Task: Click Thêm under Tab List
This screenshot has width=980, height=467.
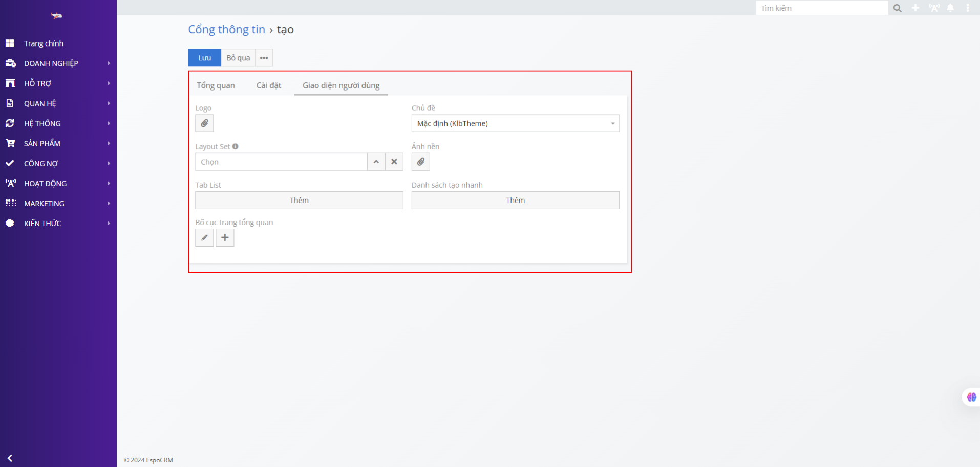Action: pos(299,201)
